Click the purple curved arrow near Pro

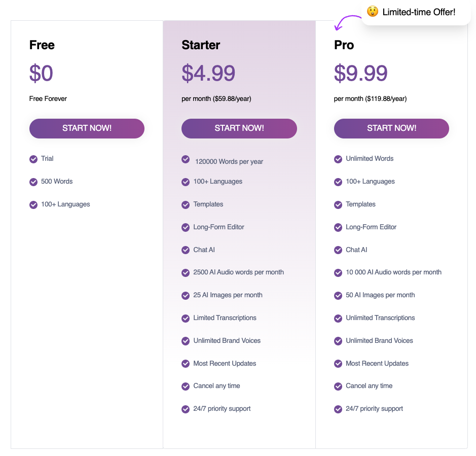pyautogui.click(x=345, y=22)
